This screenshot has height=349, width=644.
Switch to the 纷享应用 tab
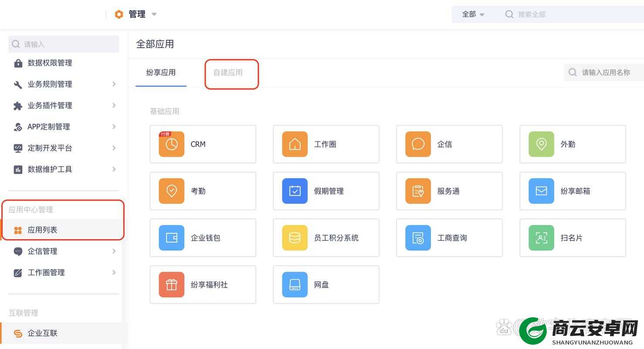click(x=161, y=72)
